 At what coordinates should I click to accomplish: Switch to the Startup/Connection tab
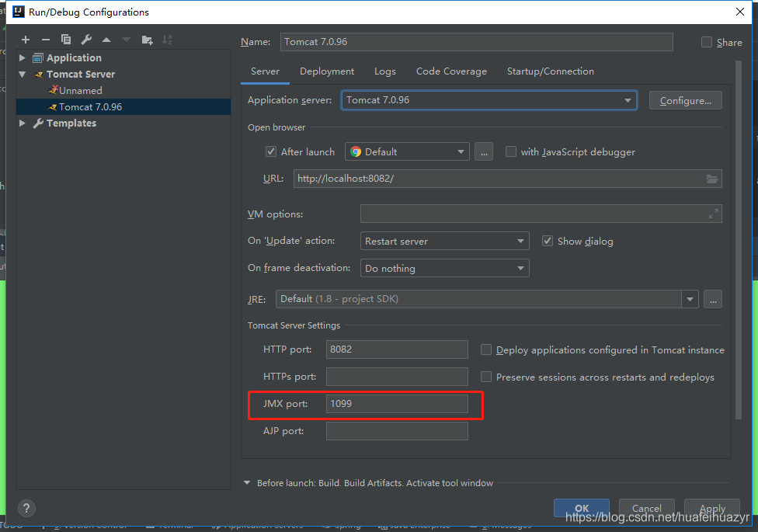point(550,71)
